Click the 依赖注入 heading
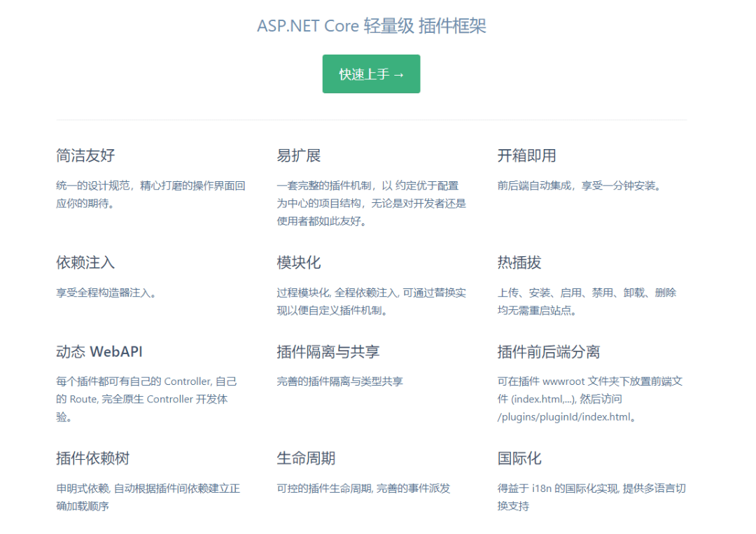This screenshot has height=534, width=756. click(85, 262)
